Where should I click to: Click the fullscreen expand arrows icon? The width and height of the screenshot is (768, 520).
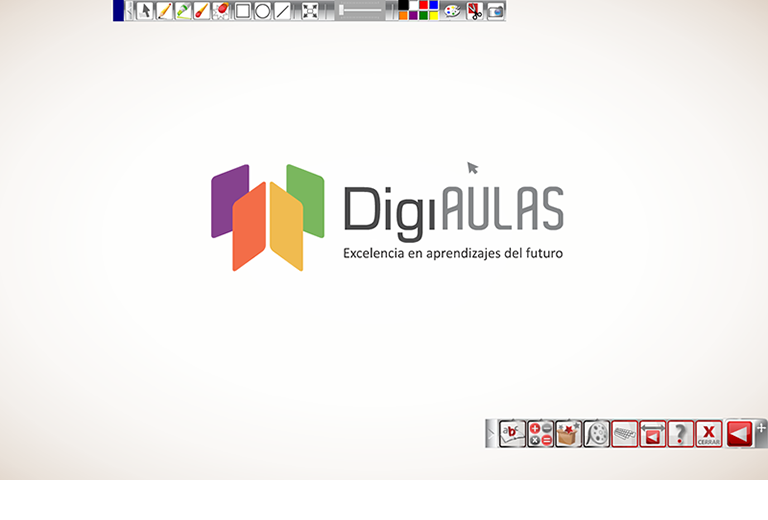coord(310,11)
